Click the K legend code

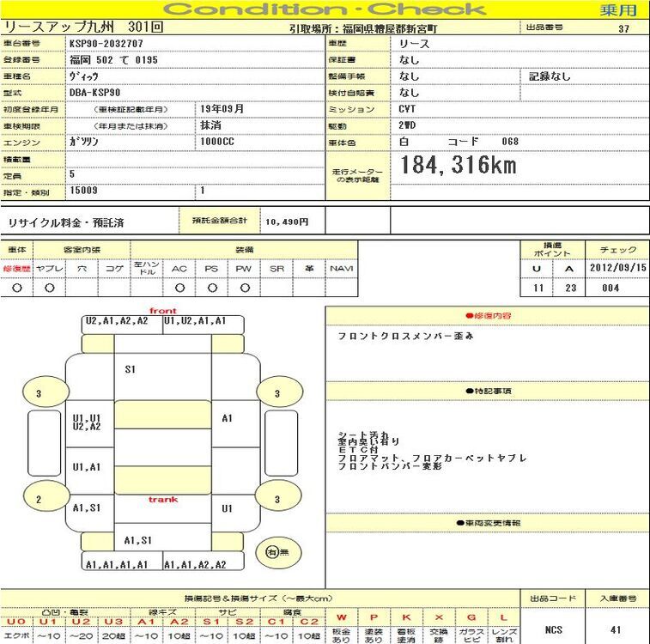tap(406, 617)
